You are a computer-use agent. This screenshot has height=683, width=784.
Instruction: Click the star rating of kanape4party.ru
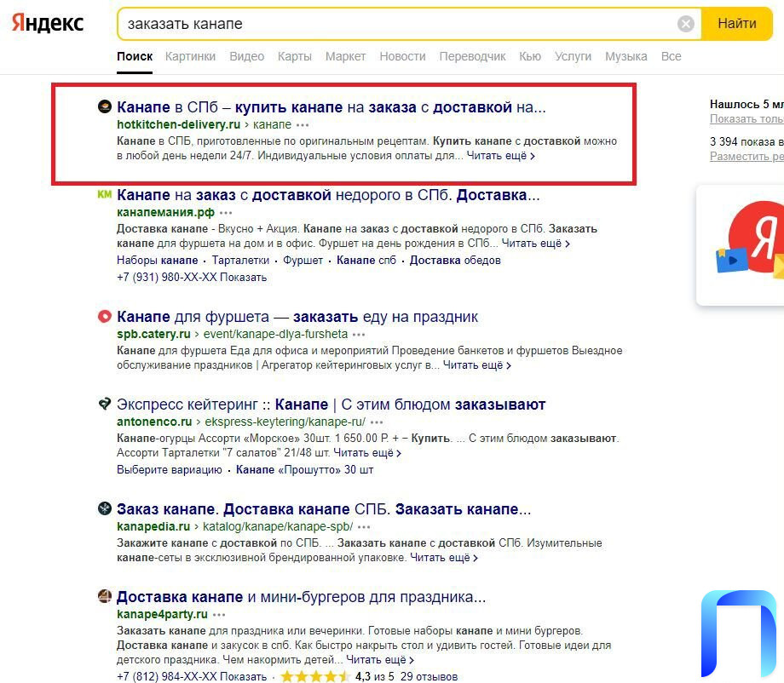[x=315, y=676]
